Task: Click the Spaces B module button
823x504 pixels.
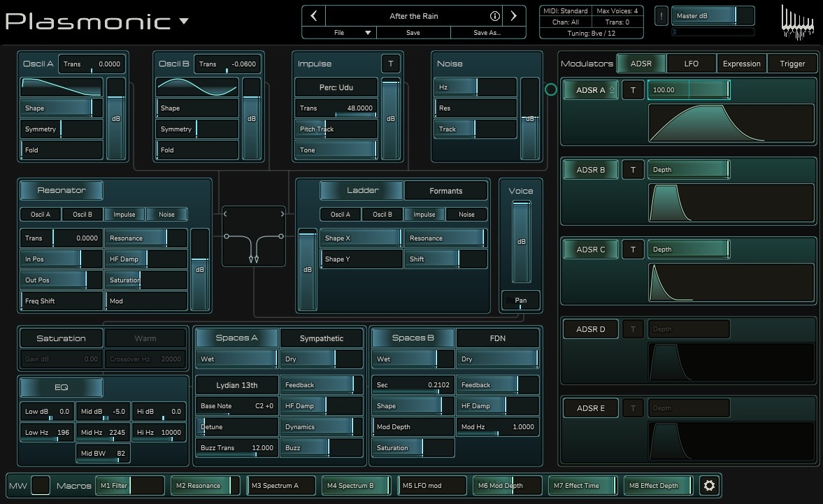Action: point(413,338)
